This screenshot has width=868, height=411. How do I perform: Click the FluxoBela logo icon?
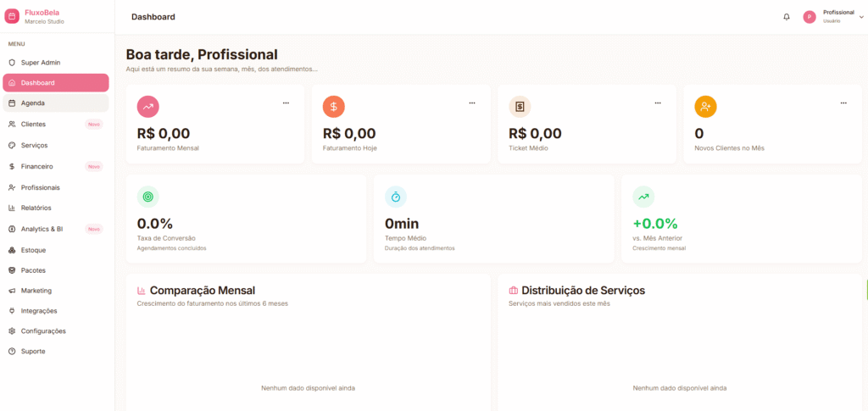point(12,16)
